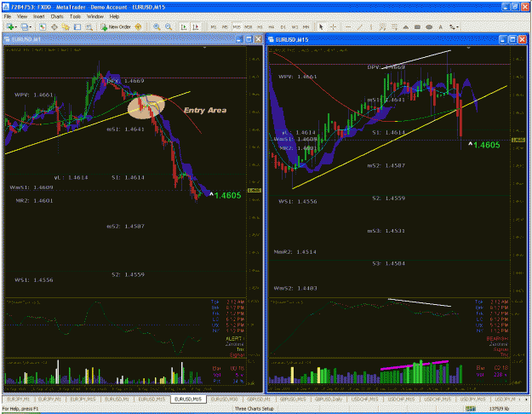Viewport: 532px width, 414px height.
Task: Select the Triangle shape tool
Action: pyautogui.click(x=406, y=26)
